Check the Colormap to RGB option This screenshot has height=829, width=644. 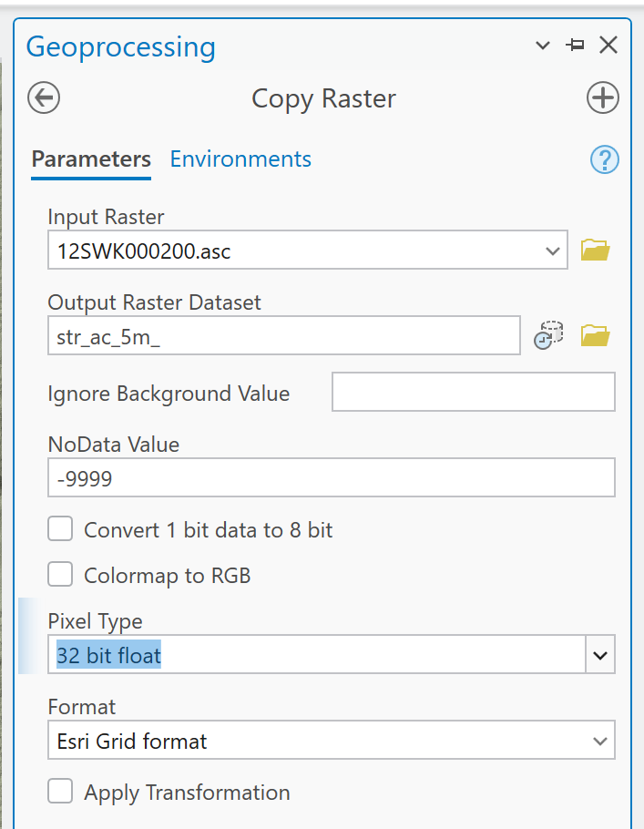(x=60, y=574)
